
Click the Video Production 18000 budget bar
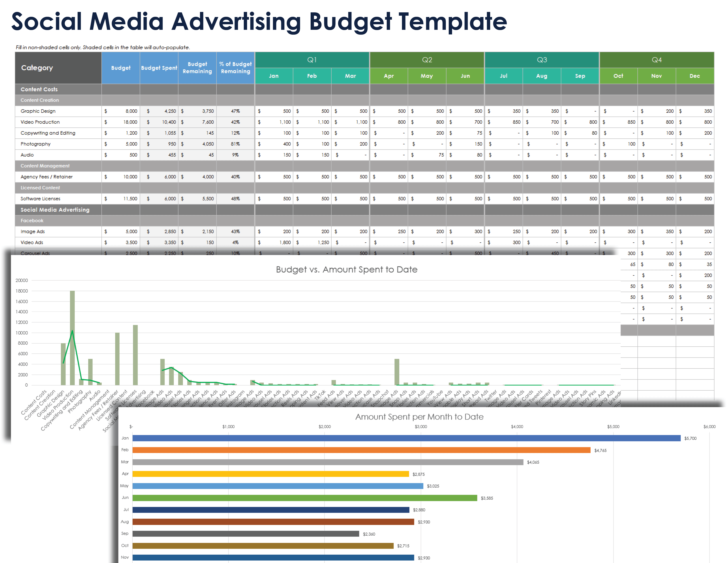(x=72, y=338)
